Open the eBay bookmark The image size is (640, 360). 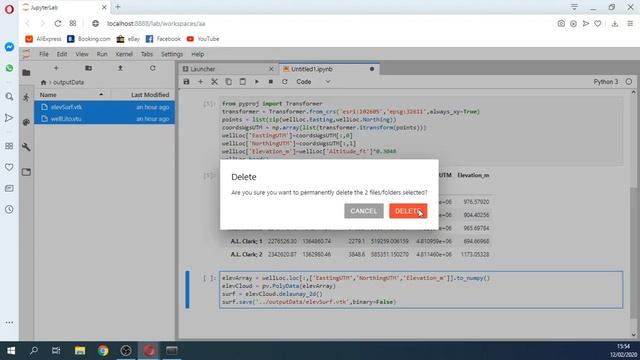pyautogui.click(x=128, y=39)
